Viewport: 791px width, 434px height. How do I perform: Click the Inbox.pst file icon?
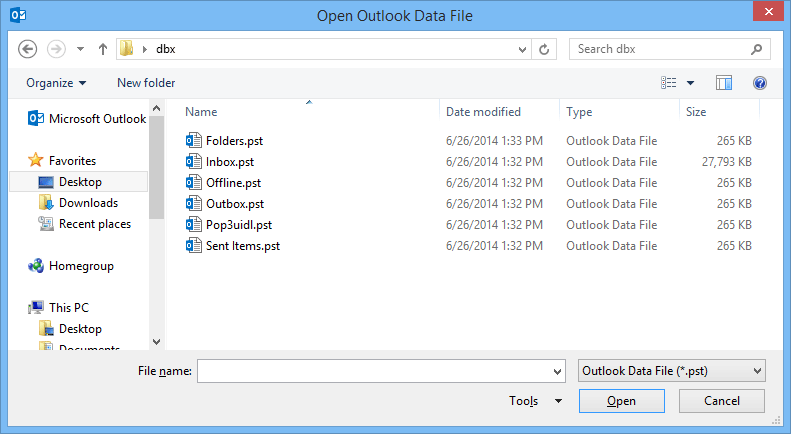click(194, 161)
